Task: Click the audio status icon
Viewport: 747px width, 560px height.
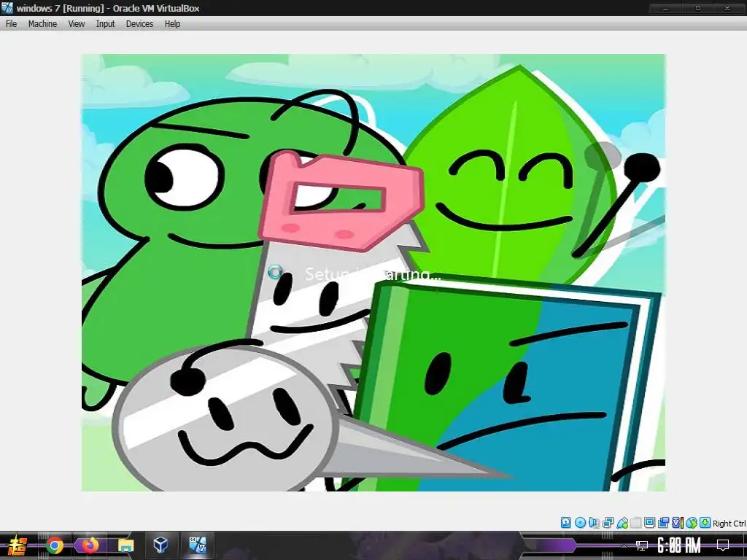Action: pos(594,522)
